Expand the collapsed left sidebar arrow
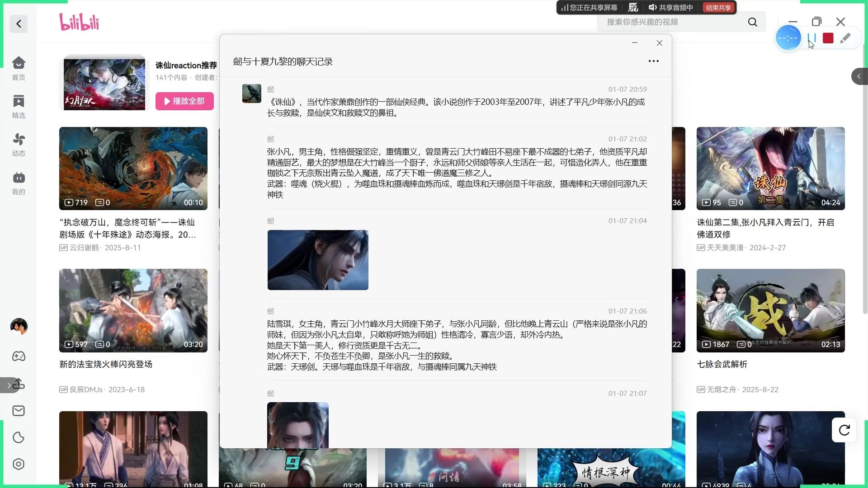 click(9, 385)
